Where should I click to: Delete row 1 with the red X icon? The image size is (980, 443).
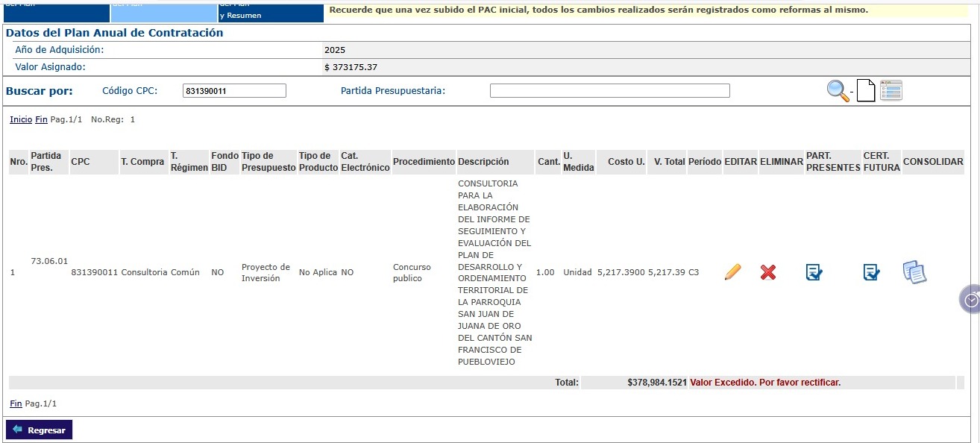768,272
